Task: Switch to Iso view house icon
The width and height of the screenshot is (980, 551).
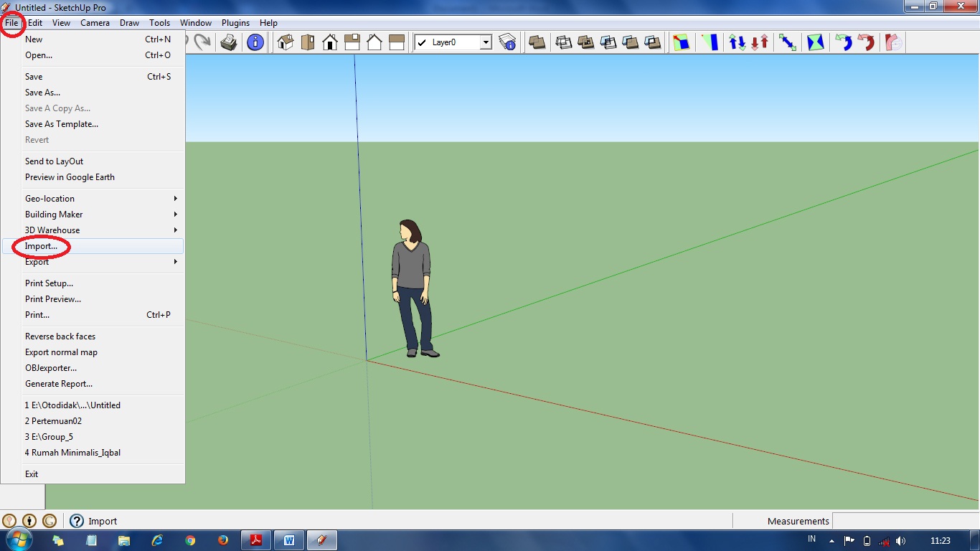Action: tap(286, 42)
